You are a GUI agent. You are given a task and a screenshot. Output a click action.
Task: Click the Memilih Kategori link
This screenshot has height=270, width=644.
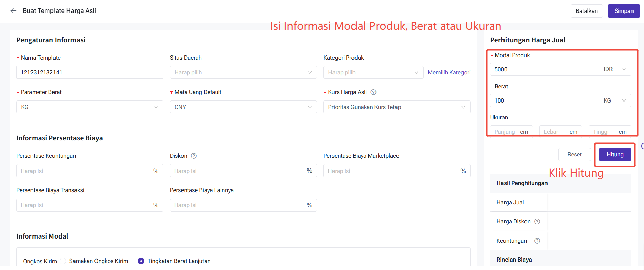449,73
